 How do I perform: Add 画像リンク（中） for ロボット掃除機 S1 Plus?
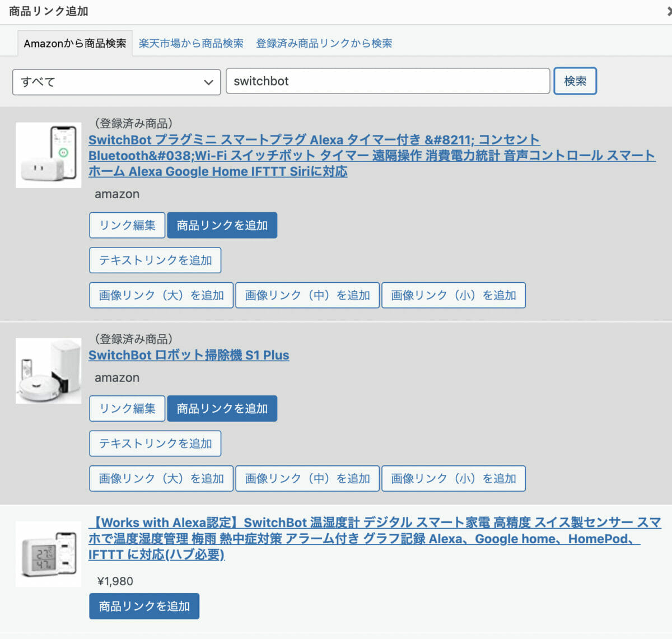point(307,478)
